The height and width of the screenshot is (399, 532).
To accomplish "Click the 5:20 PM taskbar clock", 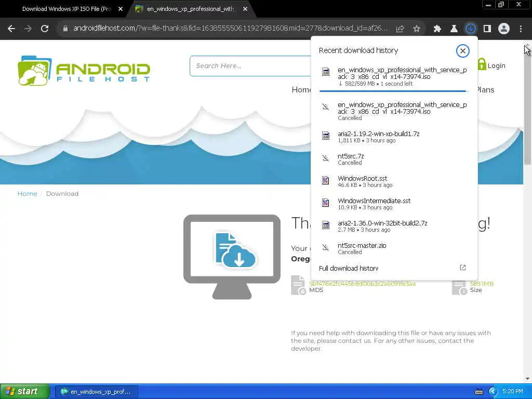I will (x=512, y=392).
